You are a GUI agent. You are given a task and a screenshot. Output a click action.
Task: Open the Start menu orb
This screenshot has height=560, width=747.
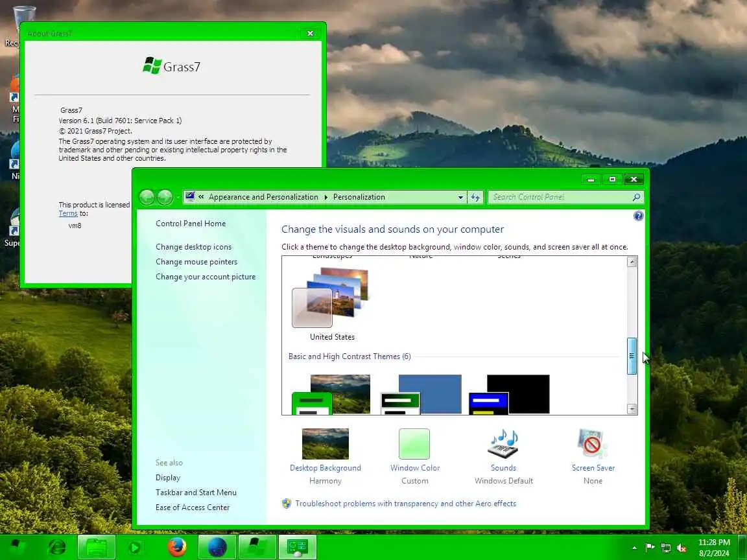point(18,547)
